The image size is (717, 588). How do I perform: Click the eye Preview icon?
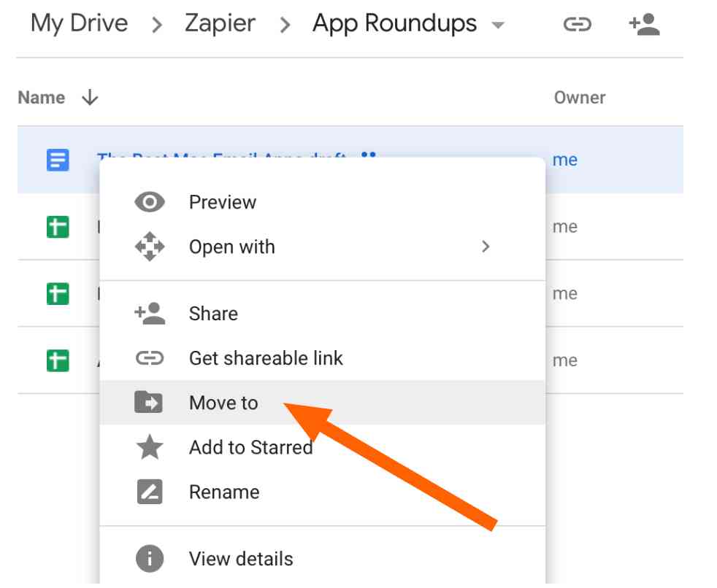tap(150, 202)
